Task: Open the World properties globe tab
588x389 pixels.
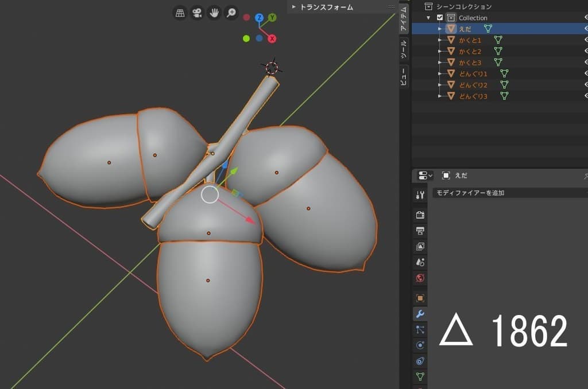Action: click(420, 278)
